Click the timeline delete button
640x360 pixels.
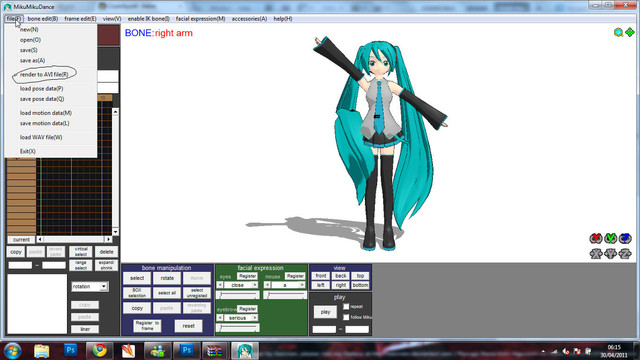(x=107, y=252)
